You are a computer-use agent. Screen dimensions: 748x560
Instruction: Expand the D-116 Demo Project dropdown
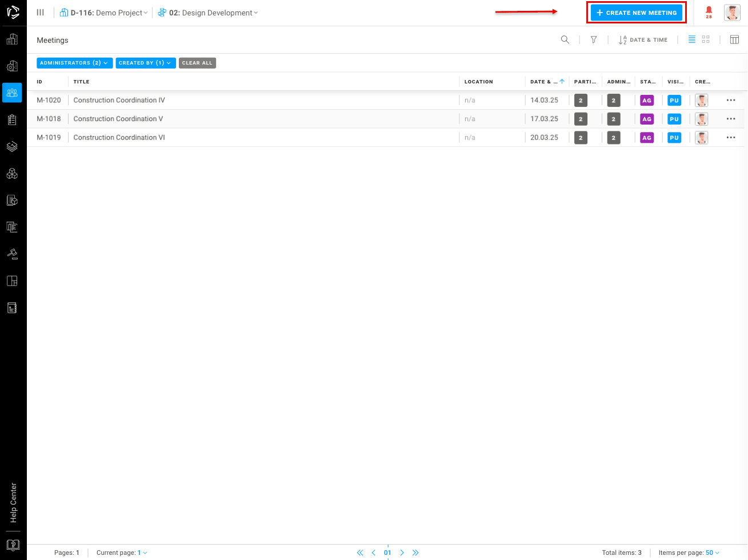tap(104, 13)
